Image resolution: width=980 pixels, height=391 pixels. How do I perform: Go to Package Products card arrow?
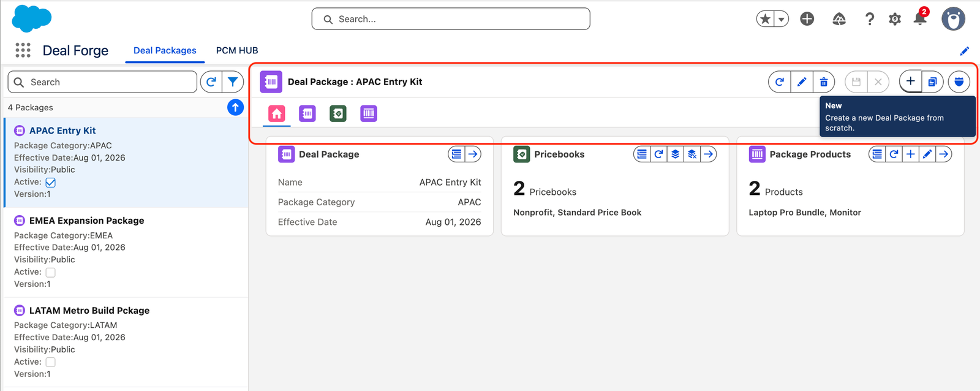point(944,154)
